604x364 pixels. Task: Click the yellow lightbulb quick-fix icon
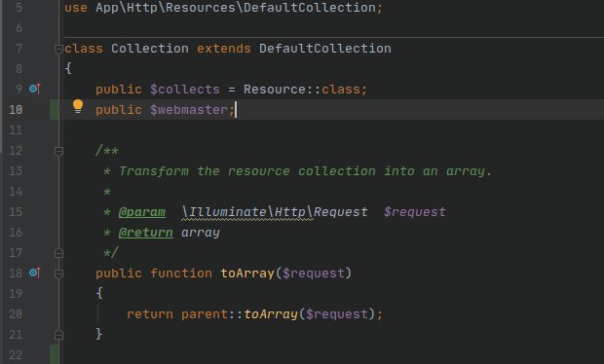[x=78, y=106]
